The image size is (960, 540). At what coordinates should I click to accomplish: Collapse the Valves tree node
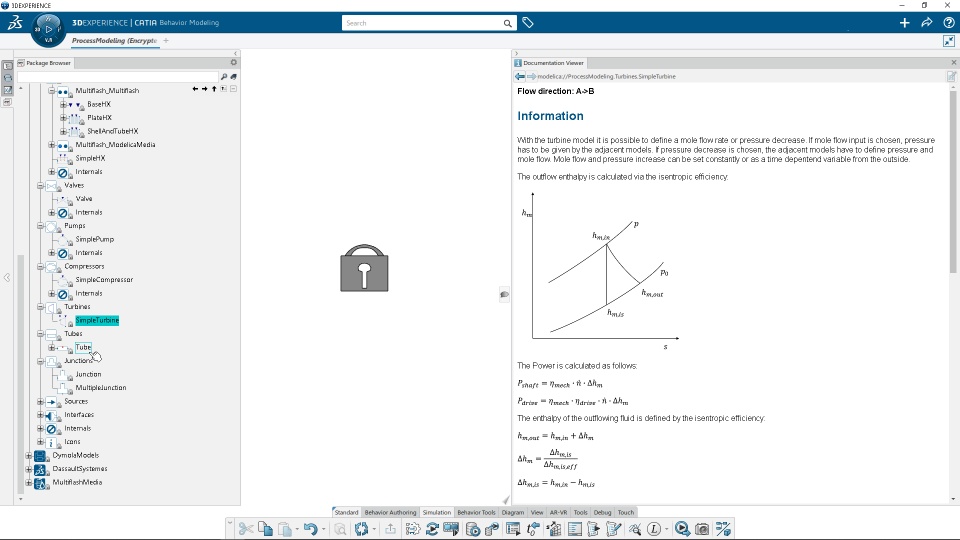click(x=40, y=186)
